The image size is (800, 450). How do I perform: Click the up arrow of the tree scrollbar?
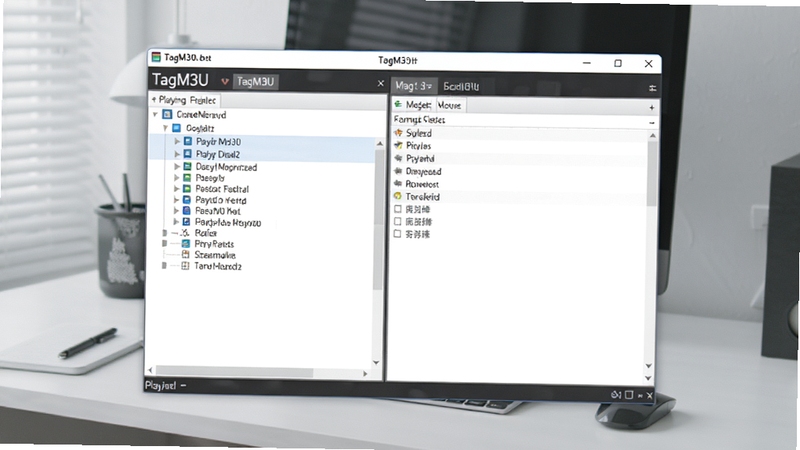coord(379,144)
